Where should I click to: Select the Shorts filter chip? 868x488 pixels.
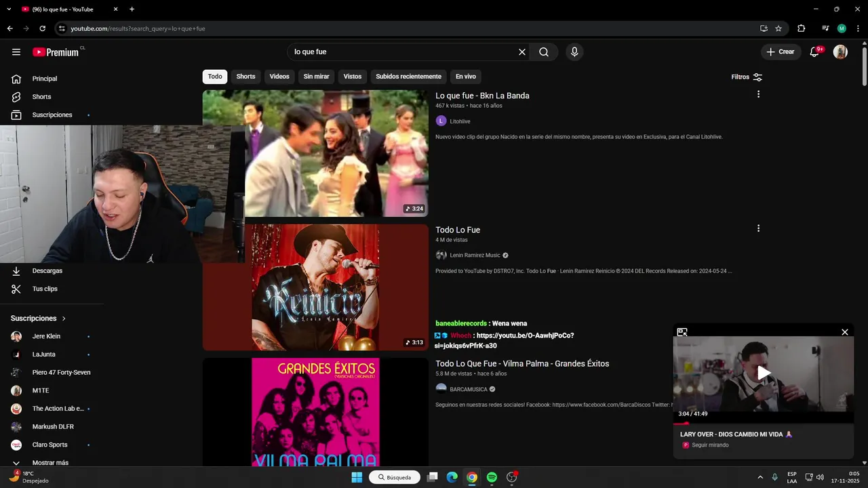point(245,77)
